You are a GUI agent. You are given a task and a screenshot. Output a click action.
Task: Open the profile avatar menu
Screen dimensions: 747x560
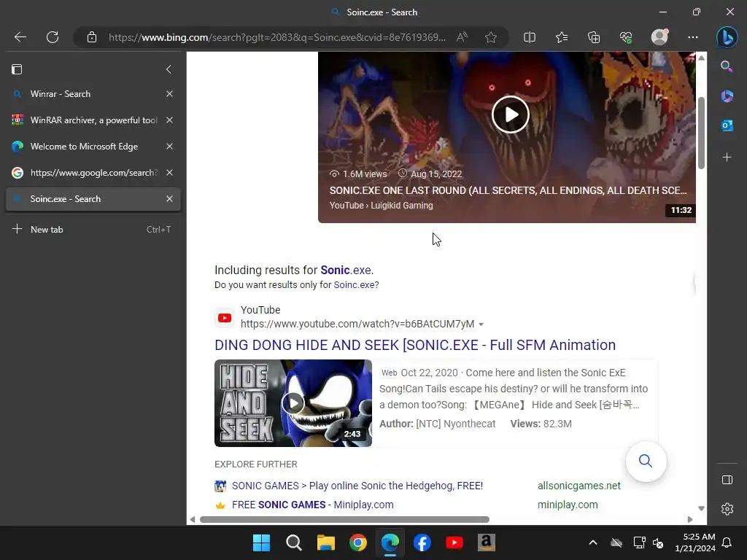pyautogui.click(x=659, y=37)
